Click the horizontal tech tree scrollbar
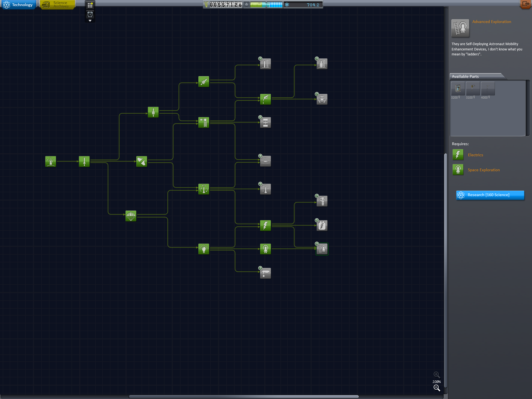Viewport: 532px width, 399px height. [x=244, y=397]
